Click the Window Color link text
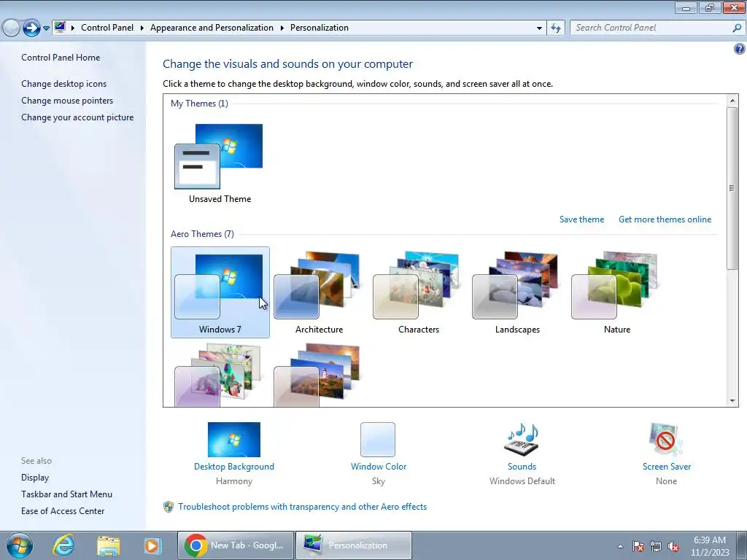Viewport: 747px width, 560px height. (x=379, y=467)
